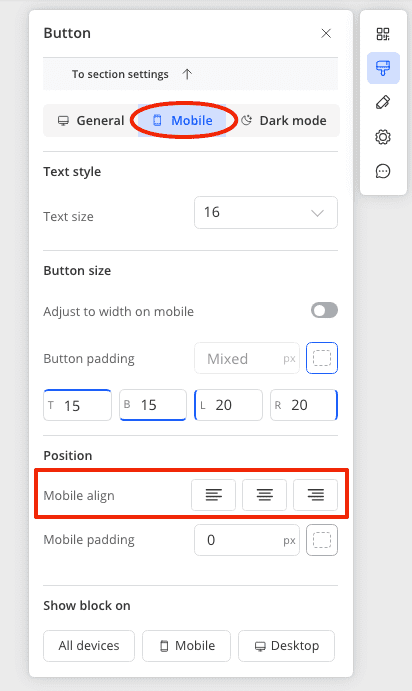Viewport: 412px width, 691px height.
Task: Select the paint roller design icon
Action: click(x=383, y=68)
